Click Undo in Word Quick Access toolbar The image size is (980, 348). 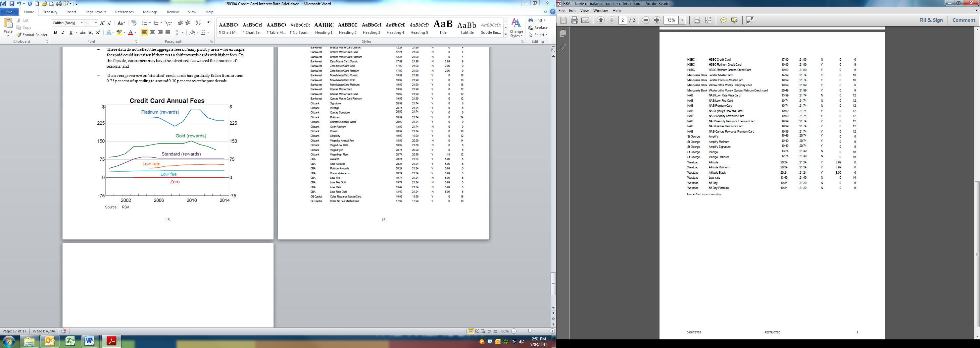(19, 4)
